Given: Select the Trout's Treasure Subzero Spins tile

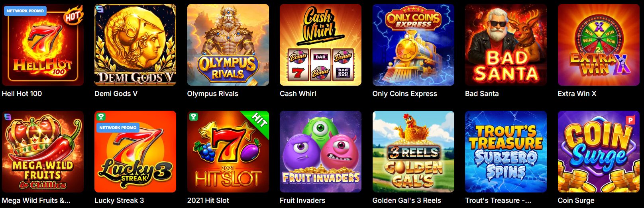Looking at the screenshot, I should (506, 152).
